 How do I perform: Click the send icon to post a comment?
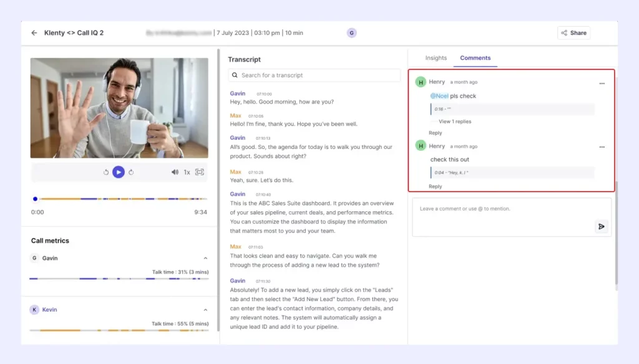pos(601,227)
